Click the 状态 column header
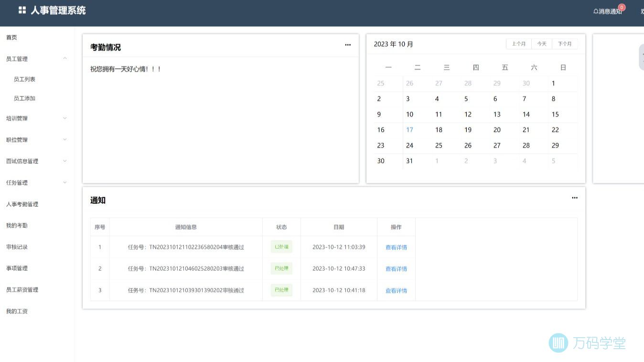 tap(281, 227)
